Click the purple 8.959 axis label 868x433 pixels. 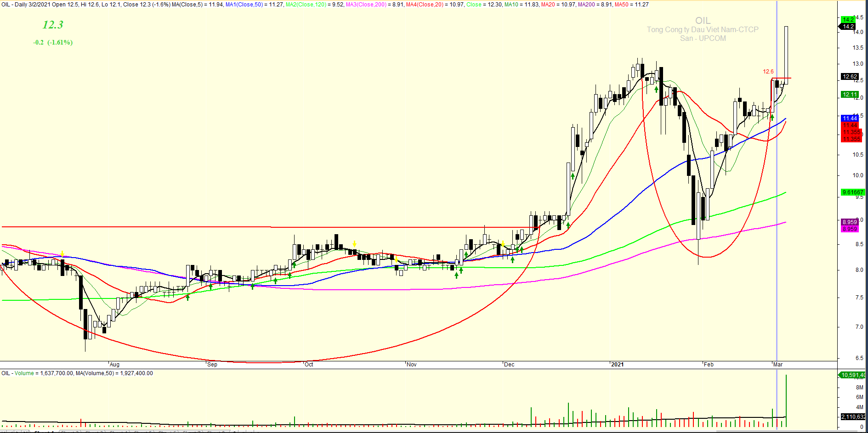tap(850, 222)
